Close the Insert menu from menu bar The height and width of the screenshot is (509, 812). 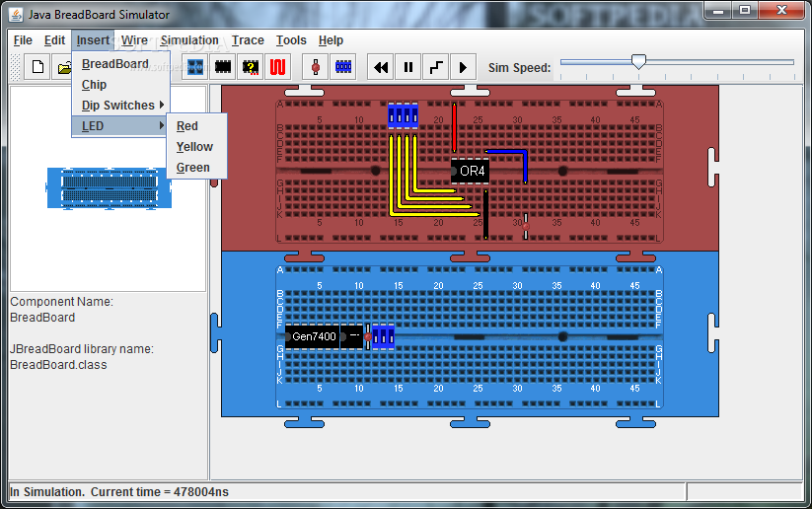tap(93, 40)
